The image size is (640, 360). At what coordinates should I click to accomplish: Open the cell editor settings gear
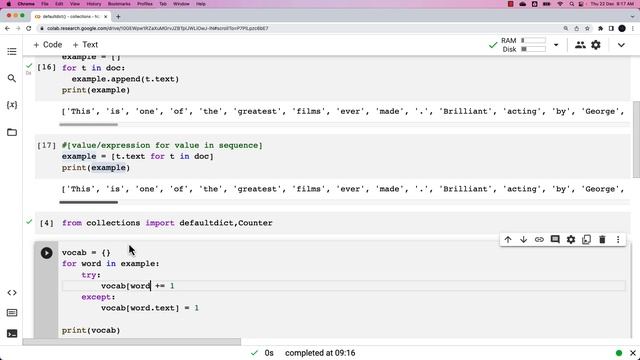tap(571, 240)
